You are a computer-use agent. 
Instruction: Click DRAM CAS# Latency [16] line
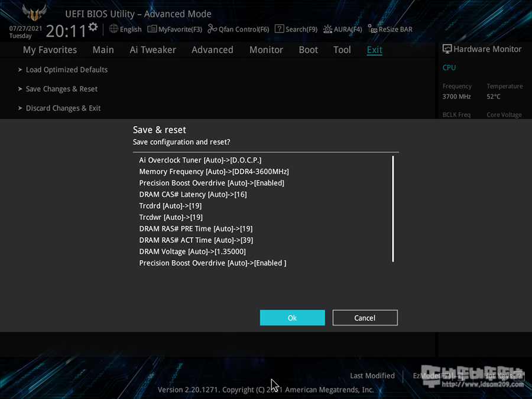click(x=193, y=194)
